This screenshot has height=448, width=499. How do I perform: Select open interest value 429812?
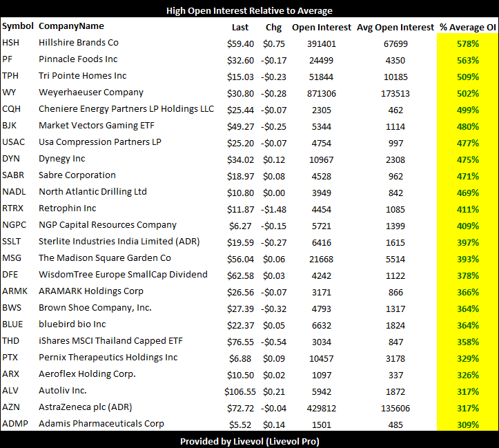[x=322, y=408]
